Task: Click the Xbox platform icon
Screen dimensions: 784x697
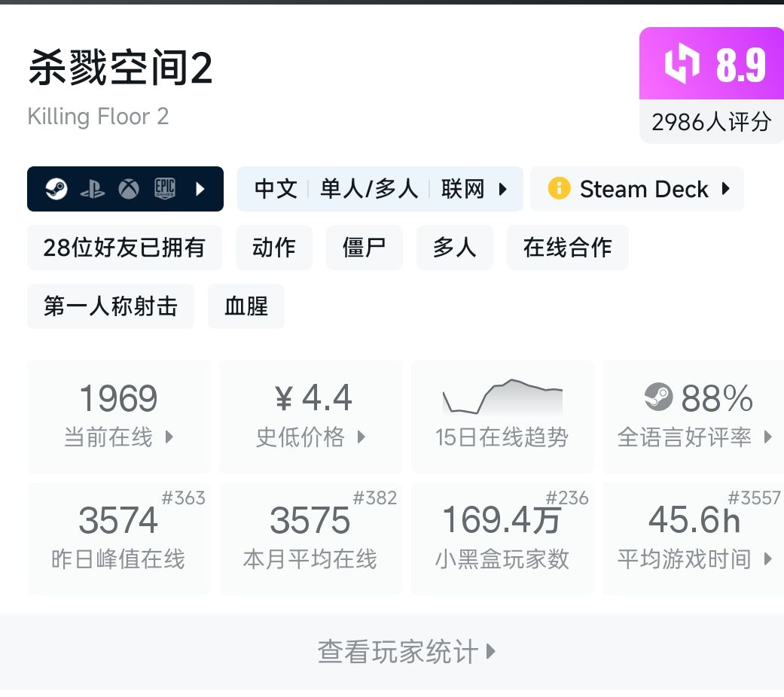Action: pos(129,189)
